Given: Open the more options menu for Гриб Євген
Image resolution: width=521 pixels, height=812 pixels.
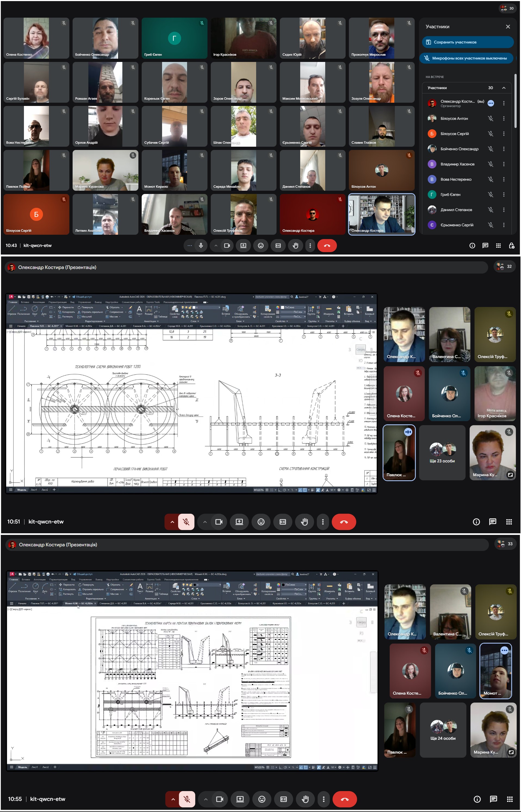Looking at the screenshot, I should click(x=504, y=195).
